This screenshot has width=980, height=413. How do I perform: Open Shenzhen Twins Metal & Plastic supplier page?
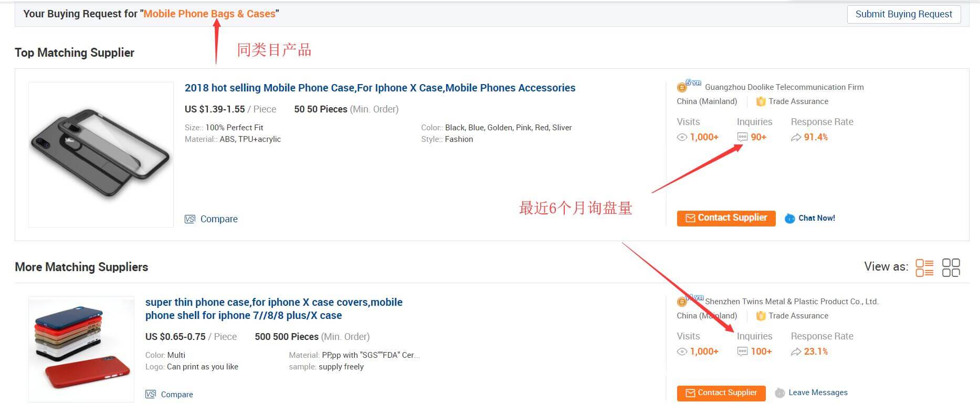click(x=791, y=302)
